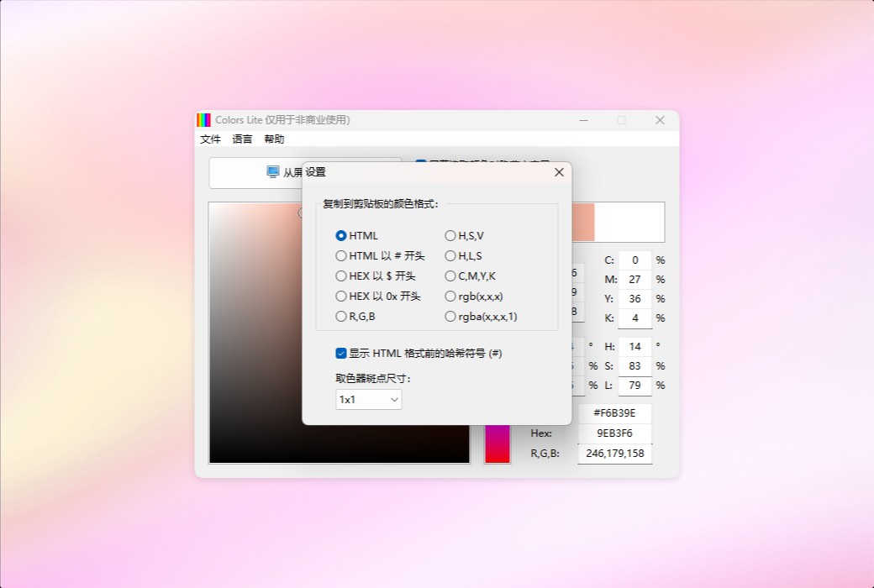The width and height of the screenshot is (874, 588).
Task: Click the Hex field showing 9EB3F6
Action: pyautogui.click(x=614, y=433)
